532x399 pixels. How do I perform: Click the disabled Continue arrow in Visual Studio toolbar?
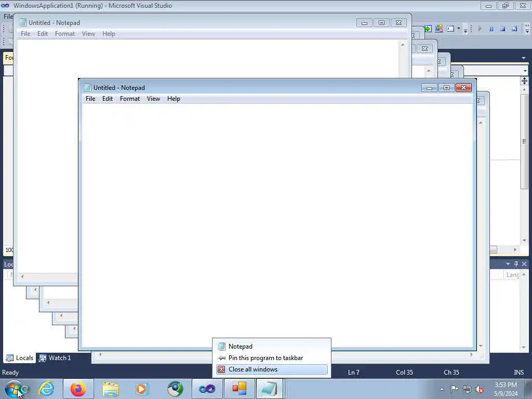click(x=480, y=29)
